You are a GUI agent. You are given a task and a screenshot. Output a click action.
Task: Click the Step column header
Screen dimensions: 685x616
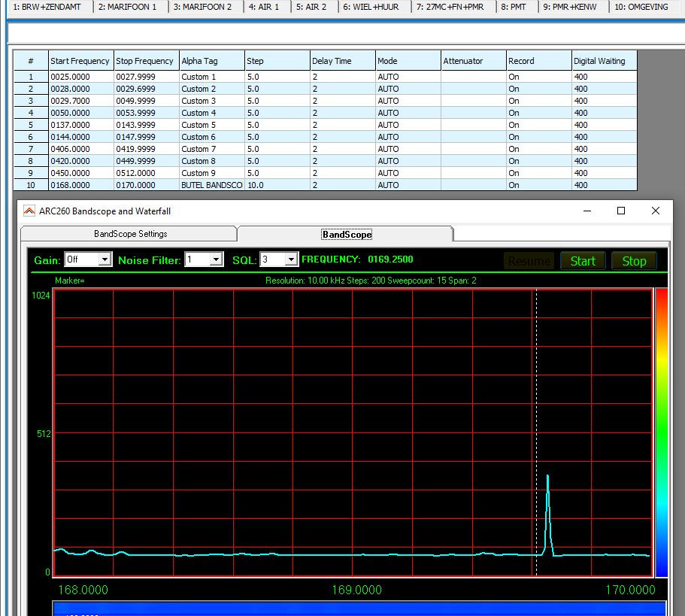point(277,61)
